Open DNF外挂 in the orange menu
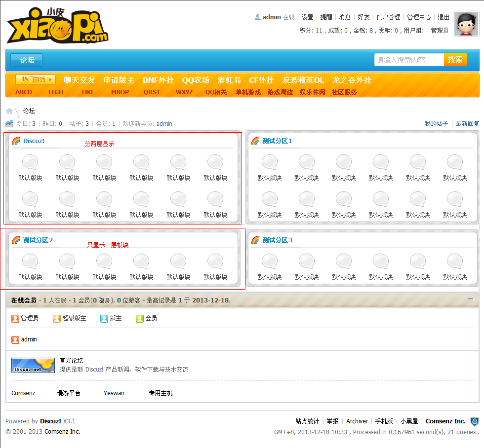 (x=158, y=80)
